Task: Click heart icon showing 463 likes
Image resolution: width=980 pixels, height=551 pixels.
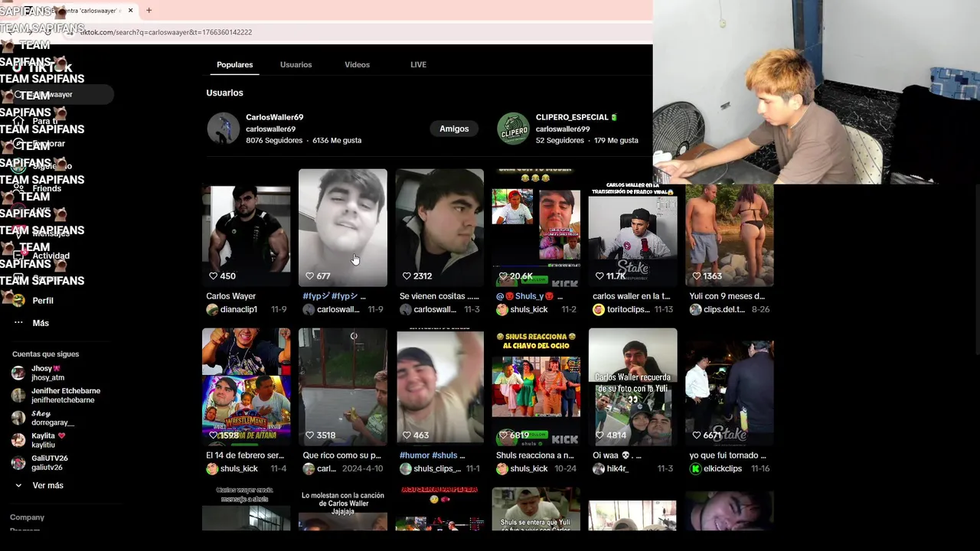Action: coord(407,435)
